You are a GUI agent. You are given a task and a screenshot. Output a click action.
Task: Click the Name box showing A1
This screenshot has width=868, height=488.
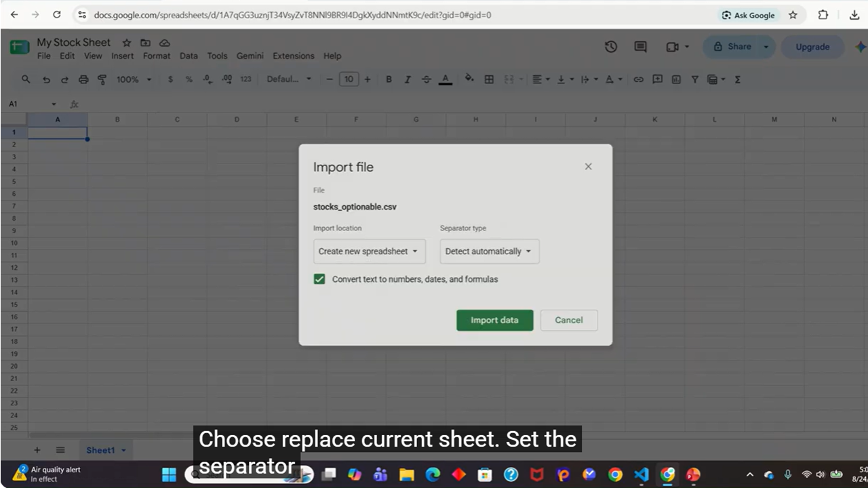pos(31,104)
